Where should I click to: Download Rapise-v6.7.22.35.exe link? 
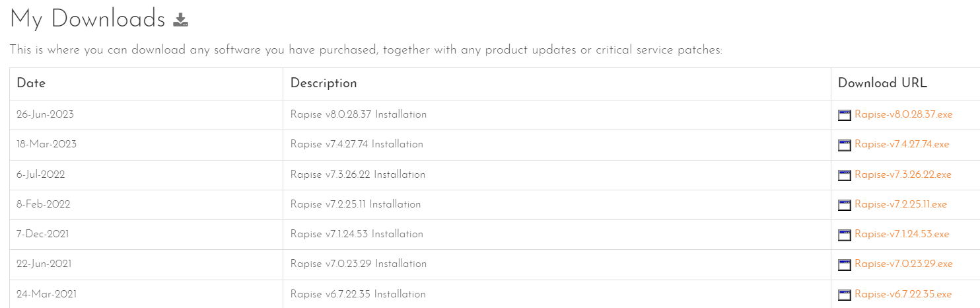coord(903,294)
